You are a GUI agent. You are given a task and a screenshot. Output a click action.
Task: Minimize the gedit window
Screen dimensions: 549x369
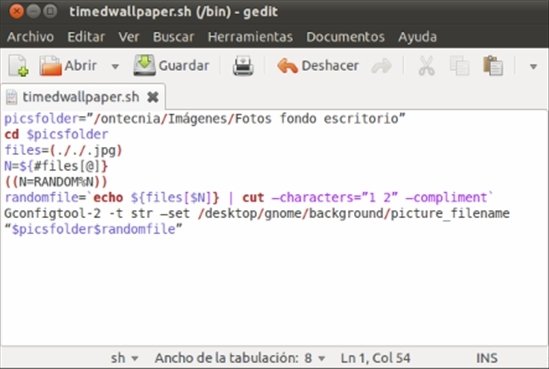click(33, 12)
